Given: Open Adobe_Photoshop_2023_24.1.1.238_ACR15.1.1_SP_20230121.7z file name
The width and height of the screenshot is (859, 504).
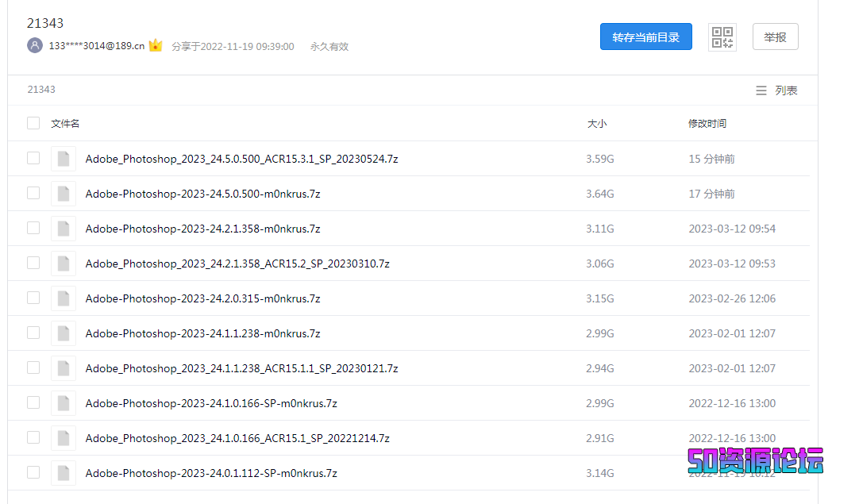Looking at the screenshot, I should (241, 369).
